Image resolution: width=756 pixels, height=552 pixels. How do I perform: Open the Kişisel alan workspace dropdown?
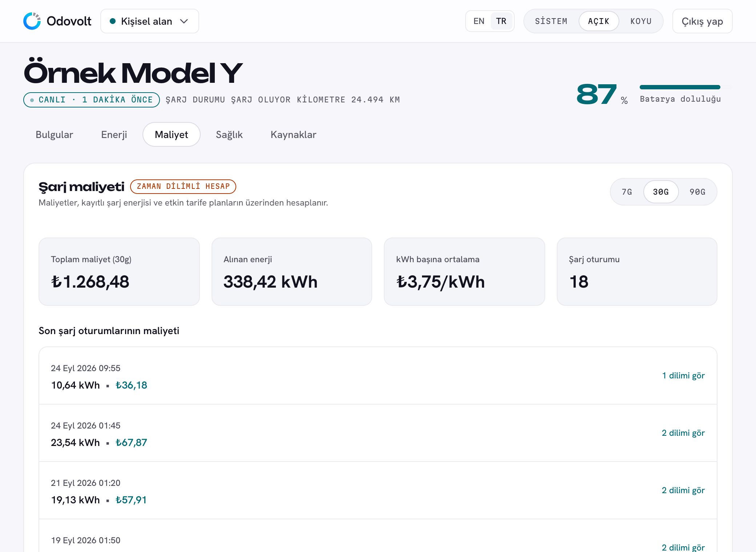(x=150, y=21)
